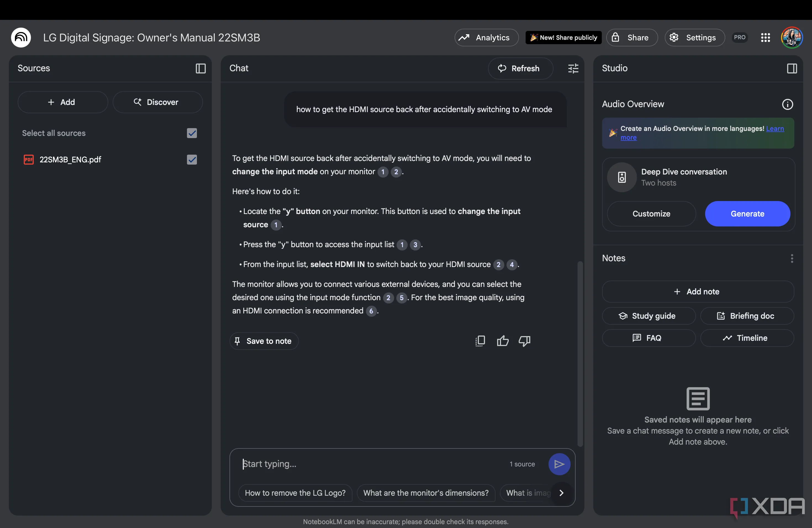Click the notebook title text
The width and height of the screenshot is (812, 528).
151,38
